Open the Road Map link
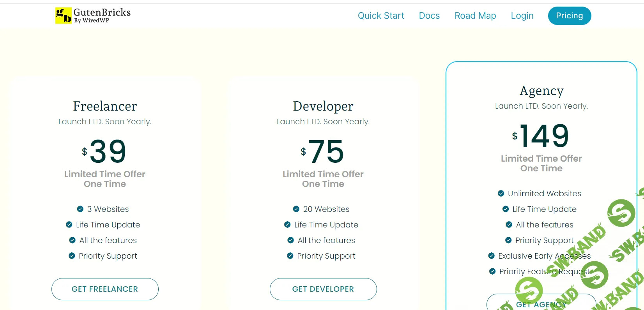 475,16
